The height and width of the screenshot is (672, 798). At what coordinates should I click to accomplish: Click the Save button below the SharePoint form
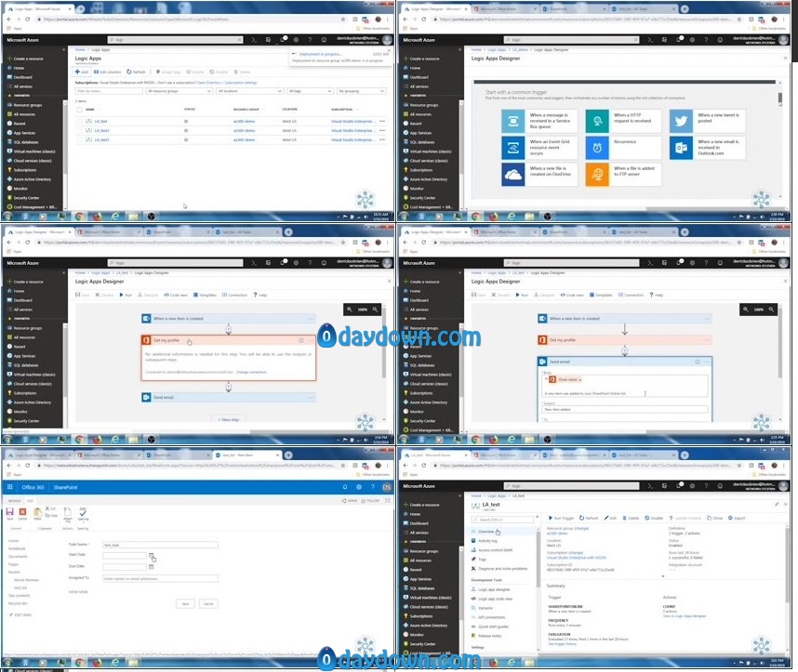(185, 604)
